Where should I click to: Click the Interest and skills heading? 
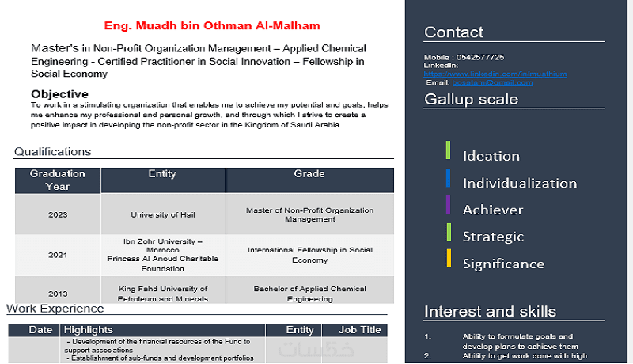point(490,311)
